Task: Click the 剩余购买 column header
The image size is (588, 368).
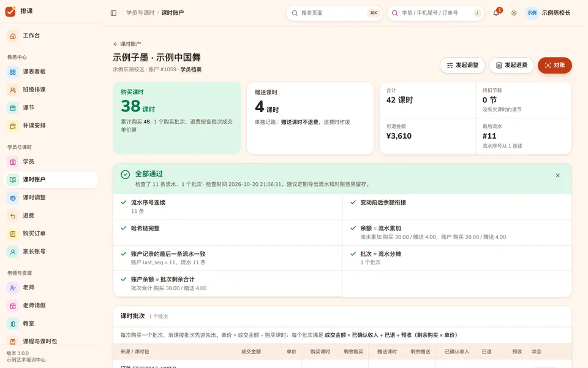Action: point(353,352)
